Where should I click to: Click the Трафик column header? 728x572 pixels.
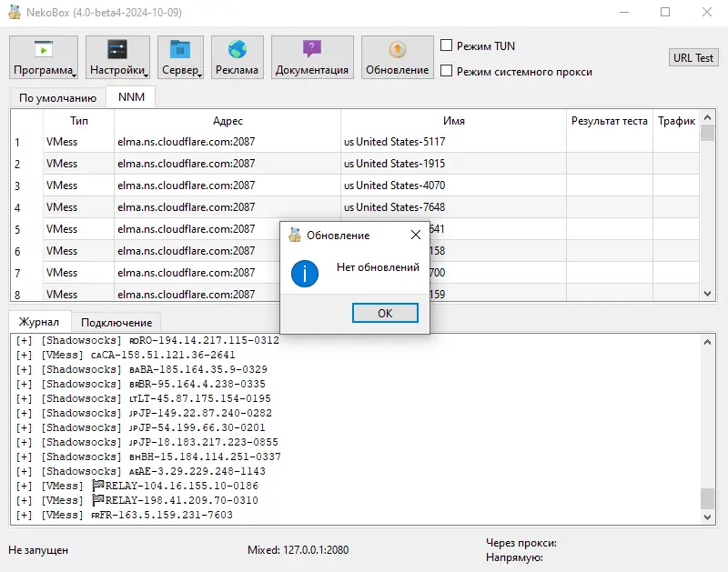tap(676, 121)
